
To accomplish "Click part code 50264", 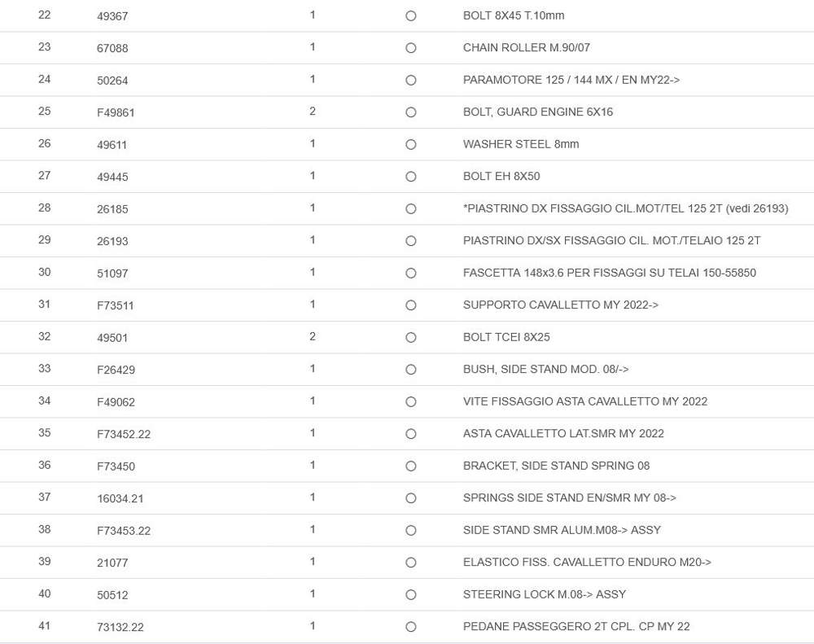I will [x=112, y=81].
